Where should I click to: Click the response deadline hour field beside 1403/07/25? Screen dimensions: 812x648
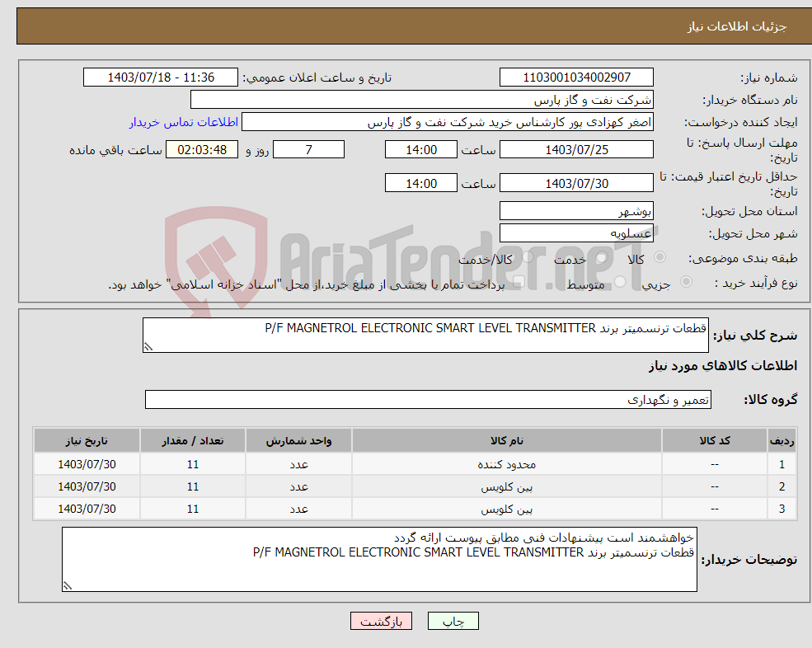(x=421, y=150)
